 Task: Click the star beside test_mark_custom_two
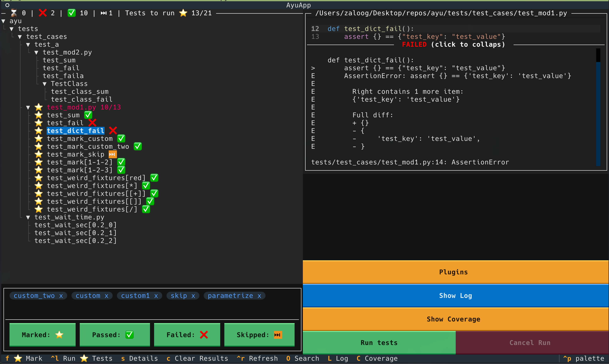38,146
